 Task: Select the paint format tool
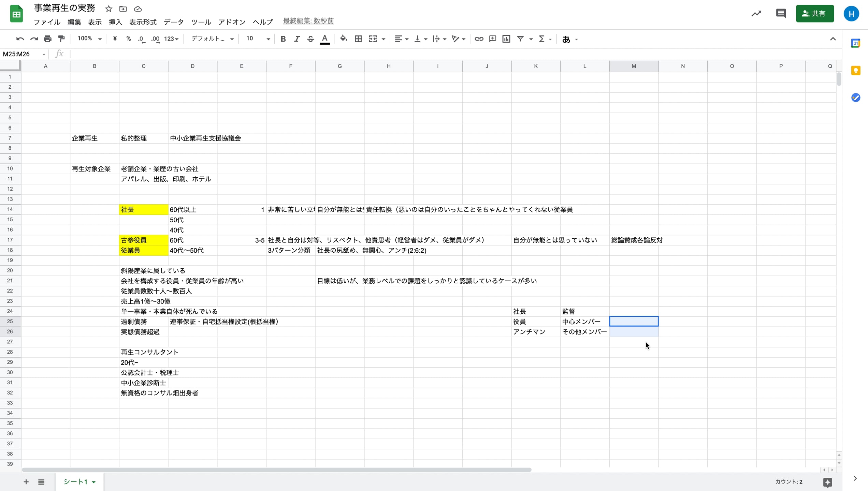61,39
